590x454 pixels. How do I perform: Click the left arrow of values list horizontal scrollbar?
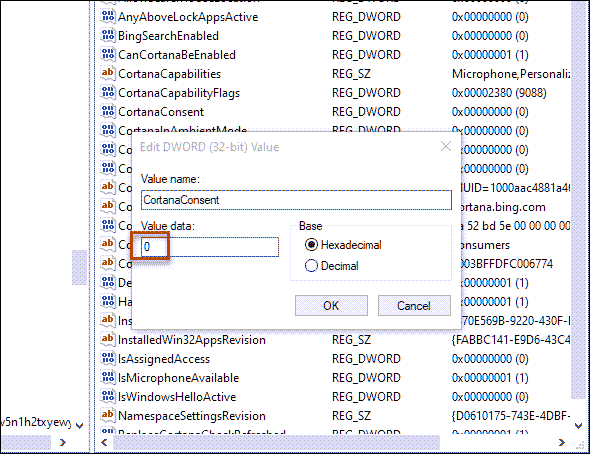coord(105,442)
